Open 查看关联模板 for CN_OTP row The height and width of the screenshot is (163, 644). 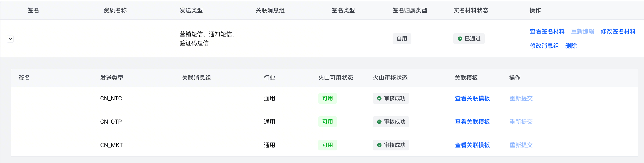472,122
